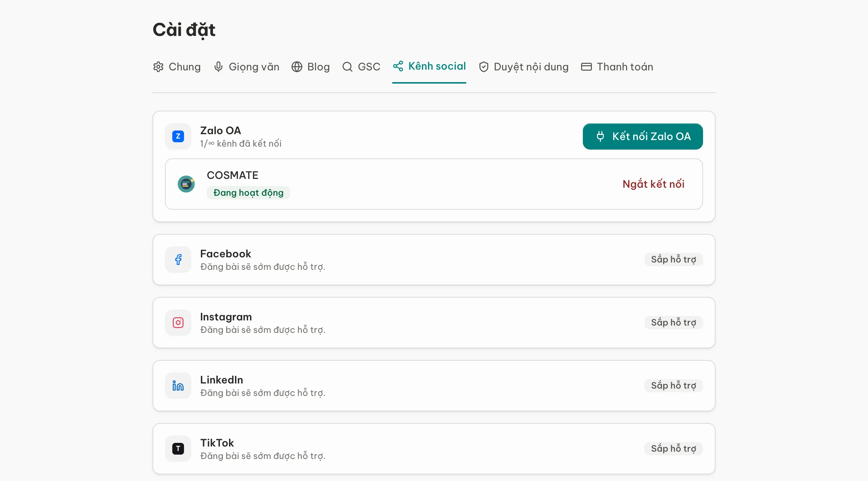
Task: Click Sắp hỗ trợ badge in TikTok row
Action: (673, 449)
